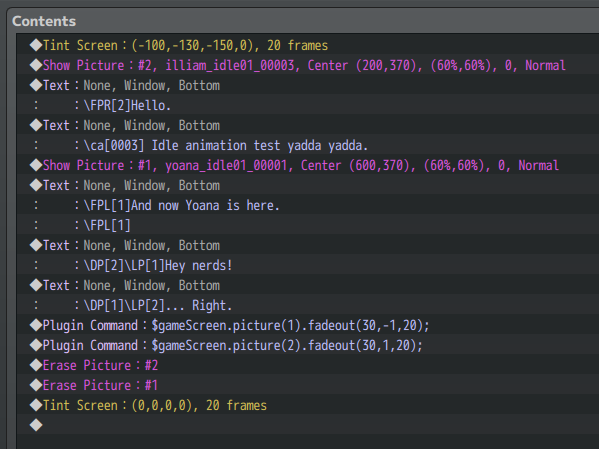Select Plugin Command picture(1).fadeout(30,-1,20)
This screenshot has width=599, height=449.
click(x=308, y=325)
